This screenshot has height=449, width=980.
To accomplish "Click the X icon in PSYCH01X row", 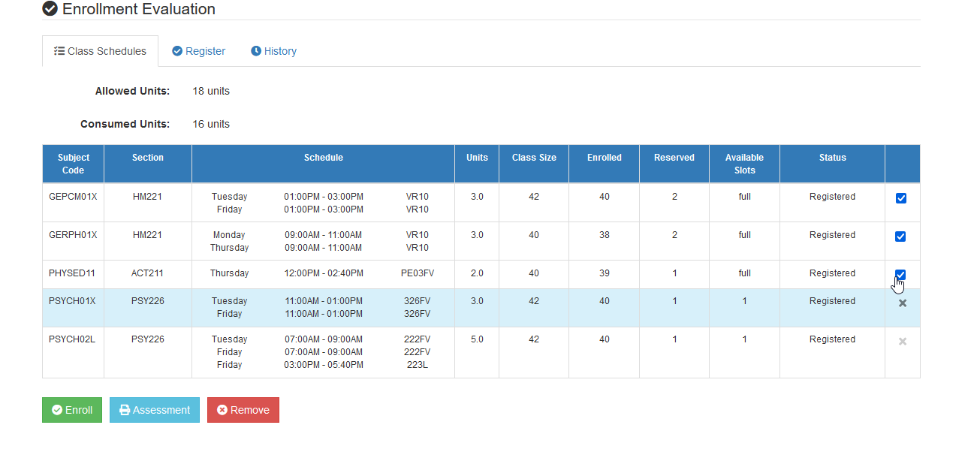I will click(x=903, y=303).
